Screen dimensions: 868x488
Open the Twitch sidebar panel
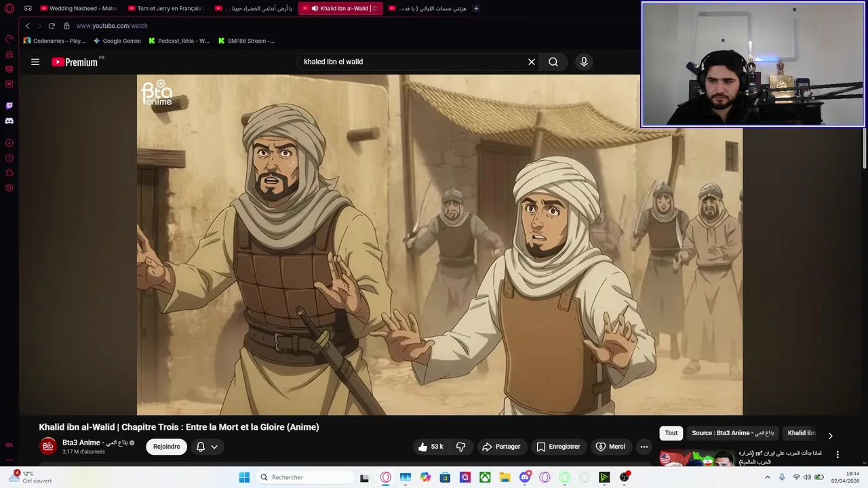pyautogui.click(x=9, y=106)
